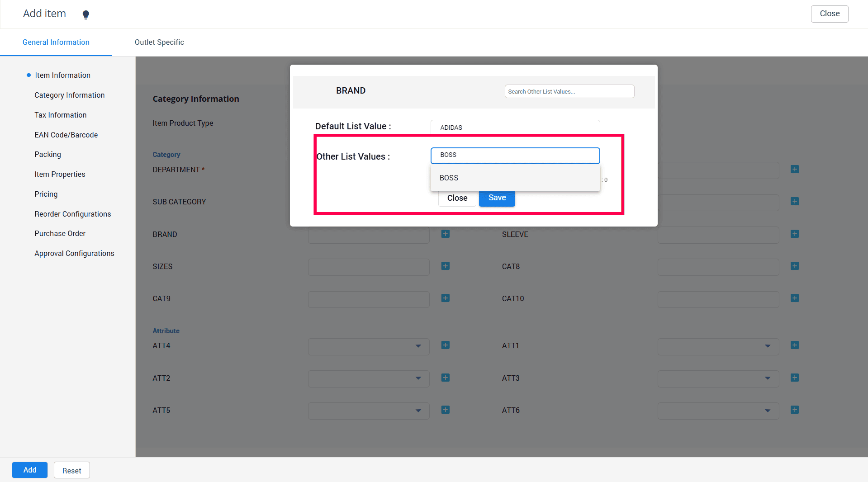Click the plus icon next to CAT8 field
This screenshot has height=482, width=868.
(x=795, y=266)
